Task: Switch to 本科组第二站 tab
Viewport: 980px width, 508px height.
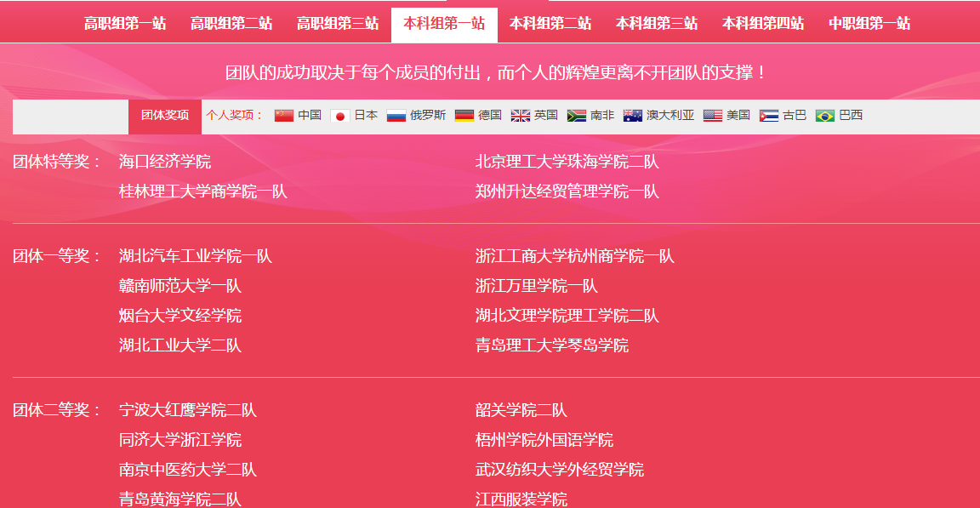Action: click(550, 24)
